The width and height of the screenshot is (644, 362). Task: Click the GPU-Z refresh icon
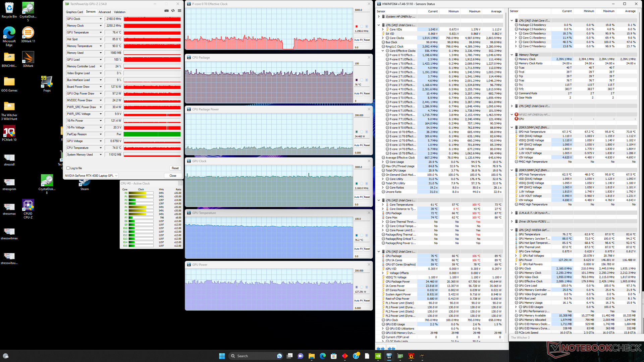coord(173,11)
